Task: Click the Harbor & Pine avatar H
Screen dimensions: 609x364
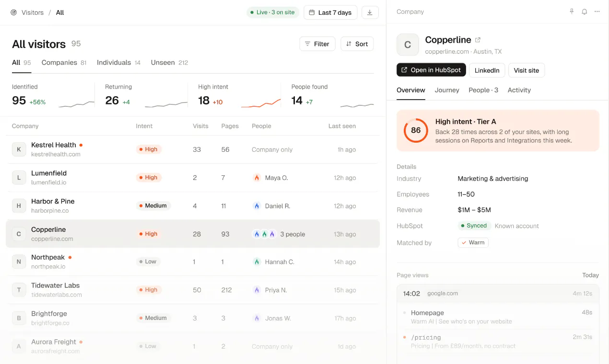Action: click(19, 206)
